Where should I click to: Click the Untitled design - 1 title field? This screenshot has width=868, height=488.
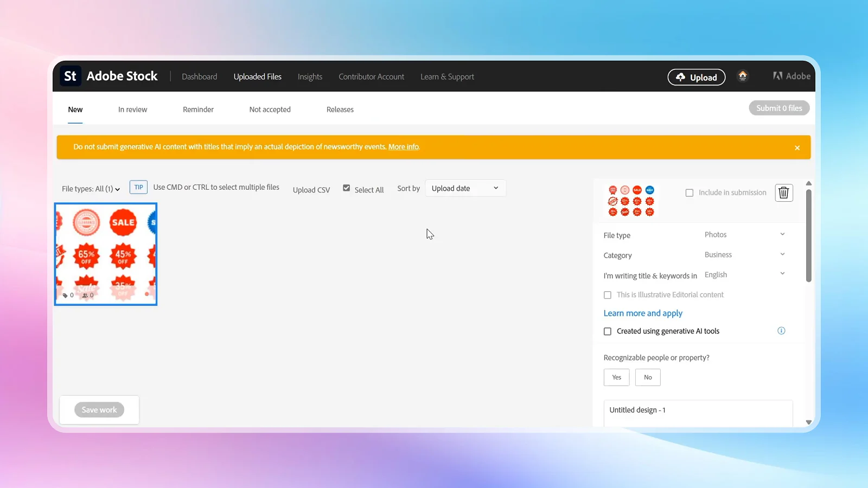click(698, 413)
